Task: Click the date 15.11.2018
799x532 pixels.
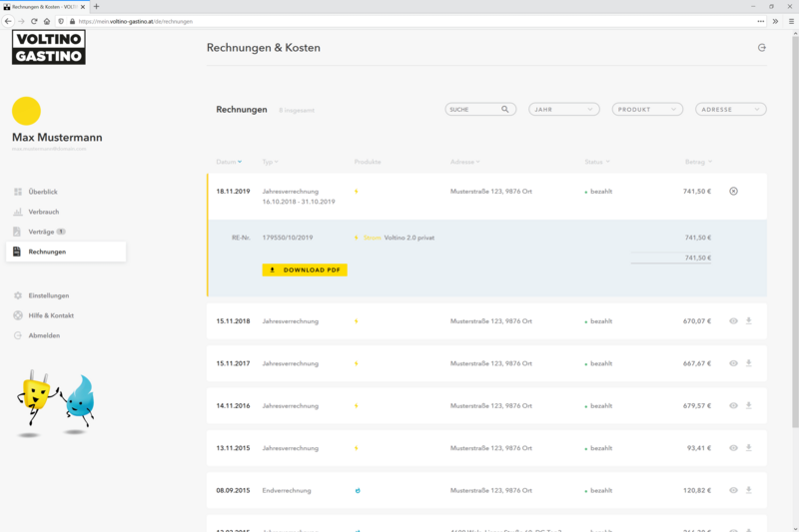Action: [233, 321]
